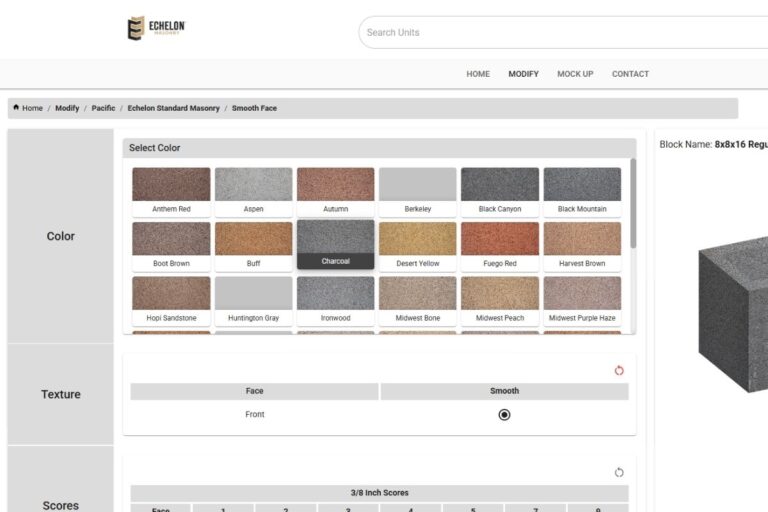Open the CONTACT navigation link
Image resolution: width=768 pixels, height=512 pixels.
tap(630, 74)
